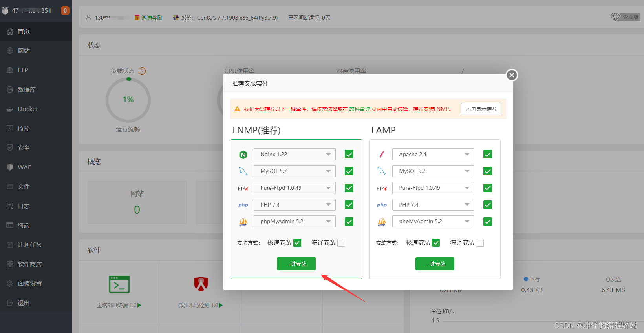The height and width of the screenshot is (333, 644).
Task: Click the 下行 traffic legend item
Action: 532,279
